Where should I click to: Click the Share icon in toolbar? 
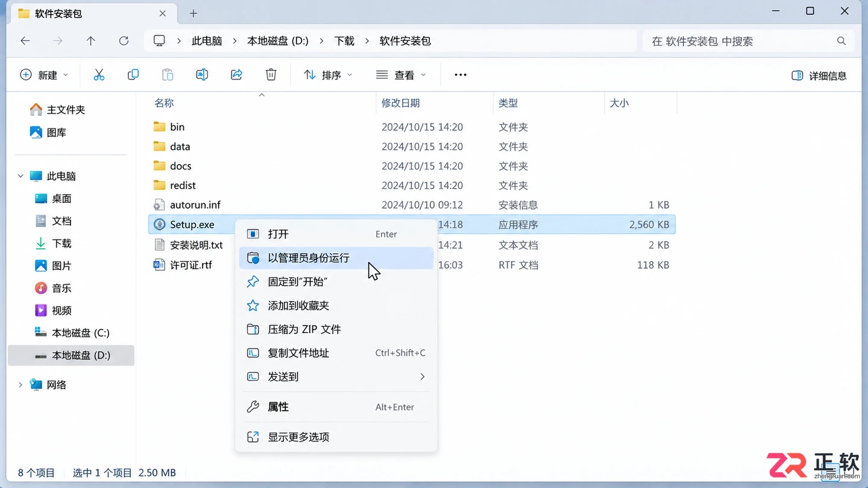236,75
